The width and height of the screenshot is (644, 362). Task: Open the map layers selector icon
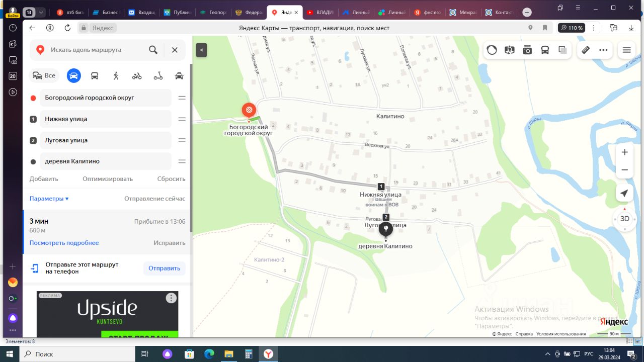tap(563, 50)
